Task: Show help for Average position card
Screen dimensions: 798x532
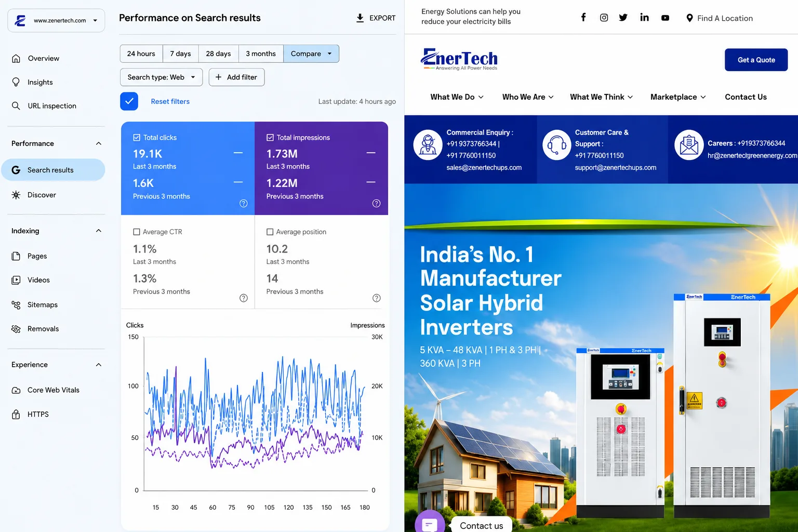Action: pyautogui.click(x=377, y=298)
